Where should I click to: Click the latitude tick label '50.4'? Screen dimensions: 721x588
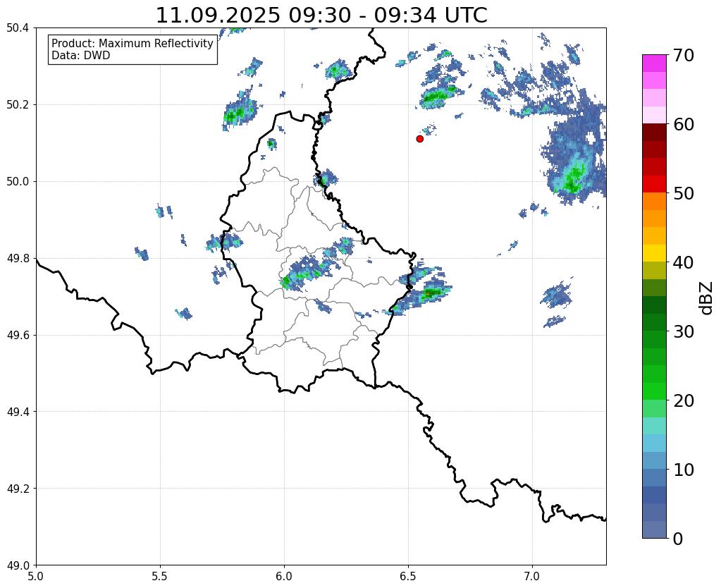point(18,28)
